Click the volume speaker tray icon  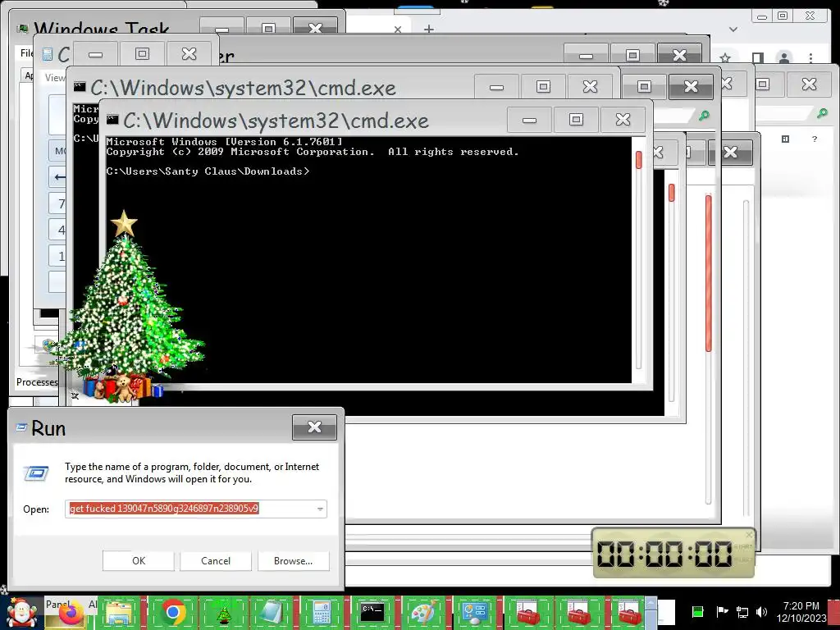[x=761, y=611]
